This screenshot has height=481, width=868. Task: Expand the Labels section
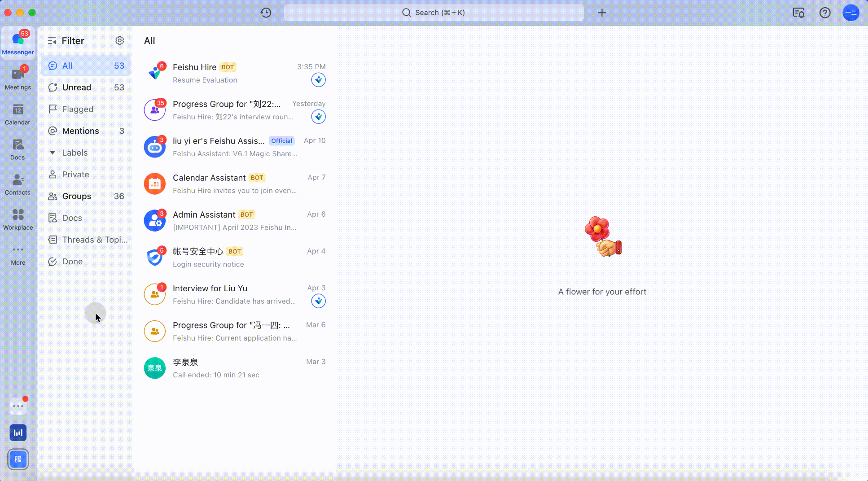[x=53, y=153]
